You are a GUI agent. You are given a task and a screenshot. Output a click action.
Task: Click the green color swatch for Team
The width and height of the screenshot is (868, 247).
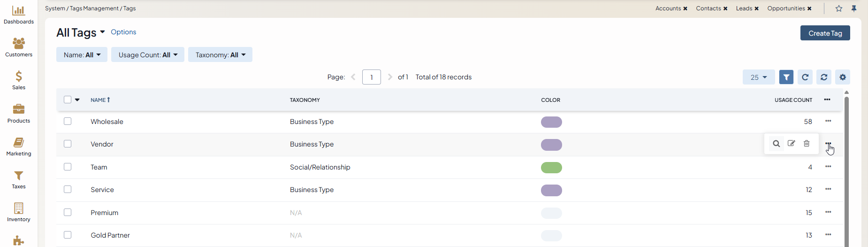click(551, 168)
